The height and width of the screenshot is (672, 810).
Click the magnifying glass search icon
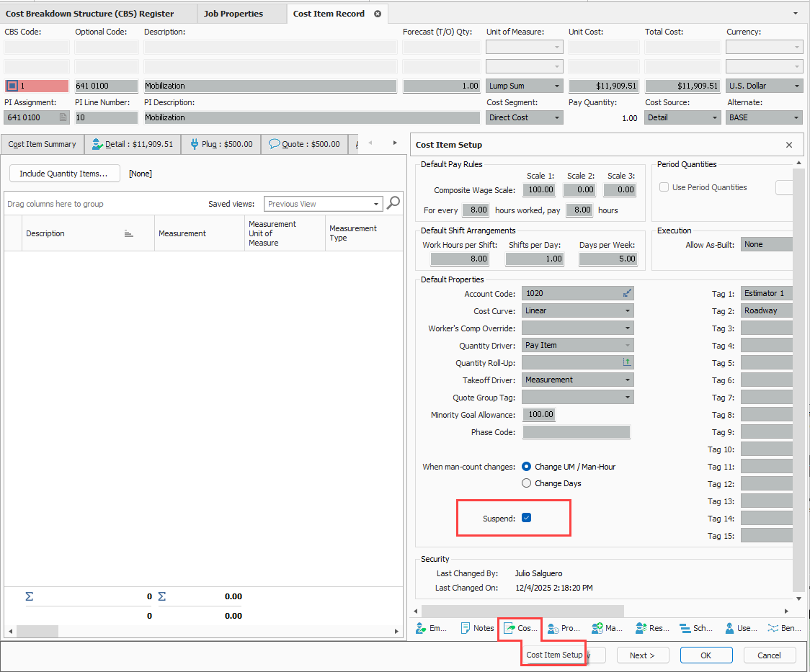[x=393, y=203]
